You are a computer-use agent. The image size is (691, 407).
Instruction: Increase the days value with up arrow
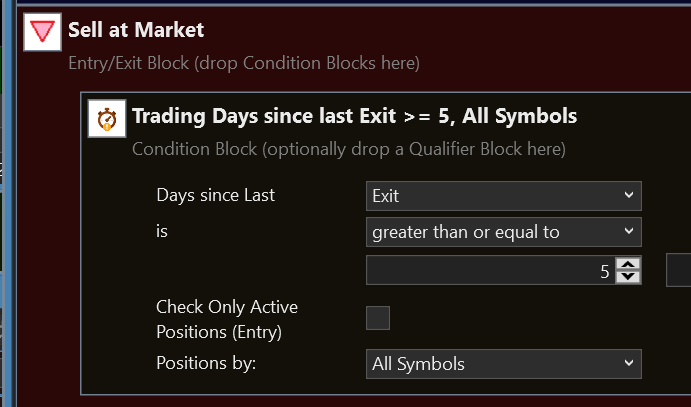click(628, 264)
